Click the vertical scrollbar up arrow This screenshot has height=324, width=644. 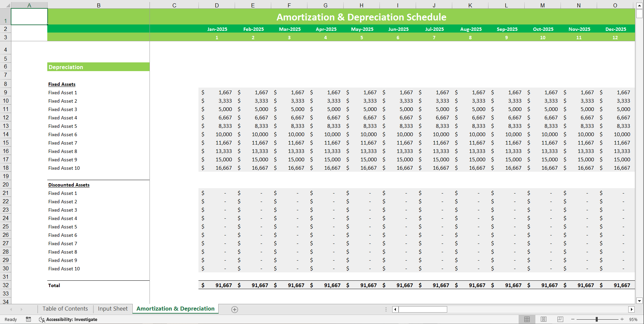[x=639, y=5]
